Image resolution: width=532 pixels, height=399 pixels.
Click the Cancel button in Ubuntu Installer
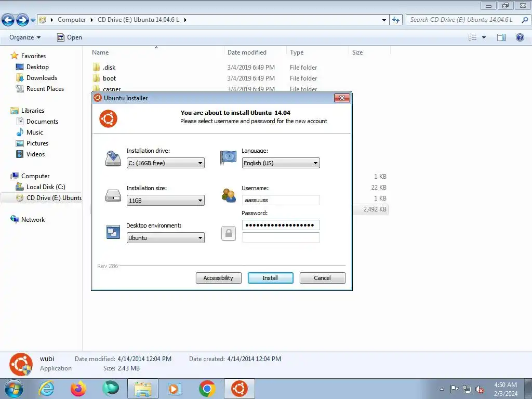tap(322, 278)
